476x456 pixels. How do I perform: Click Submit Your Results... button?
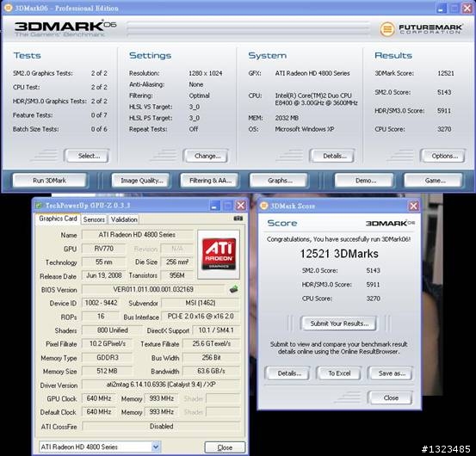[339, 324]
